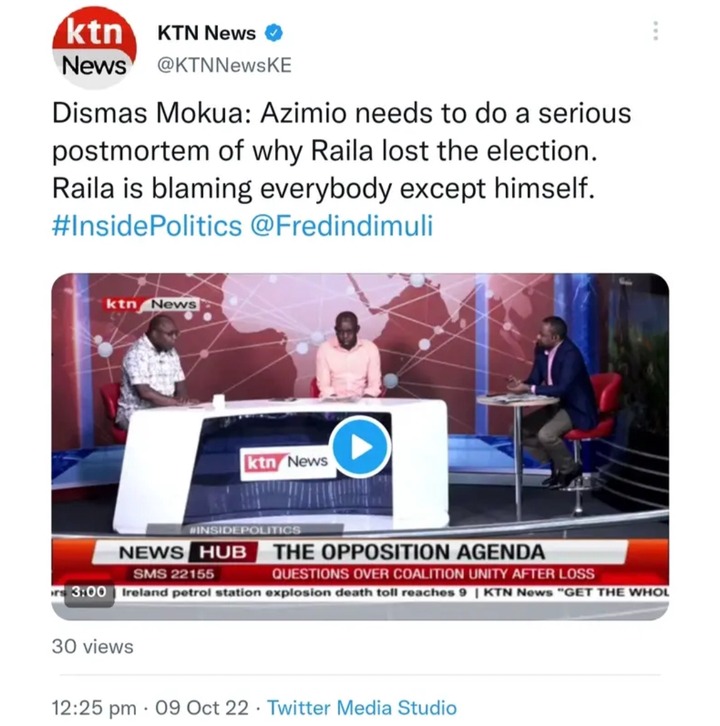Click the blue verified badge
The image size is (720, 726).
(274, 33)
